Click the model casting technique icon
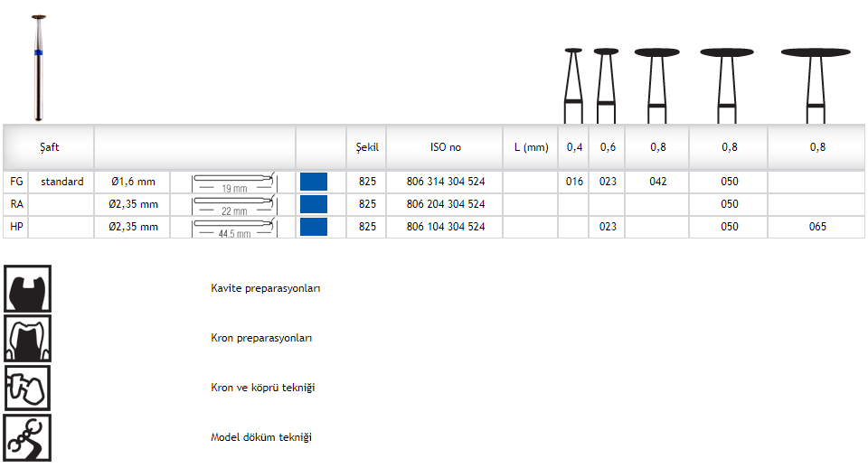868x468 pixels. point(27,437)
